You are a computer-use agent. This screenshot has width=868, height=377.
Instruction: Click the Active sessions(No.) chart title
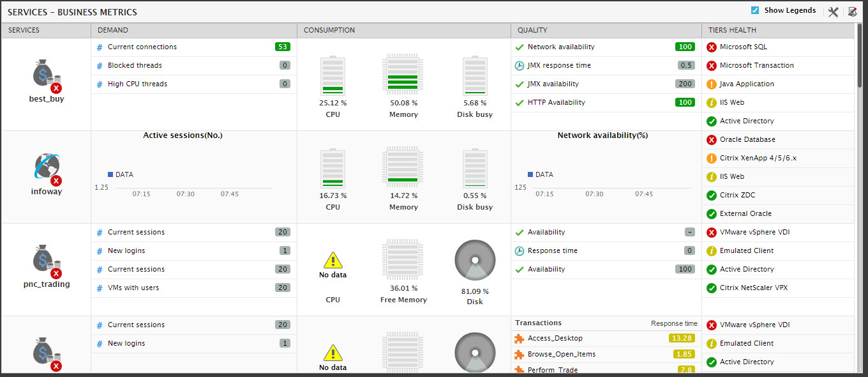(183, 135)
